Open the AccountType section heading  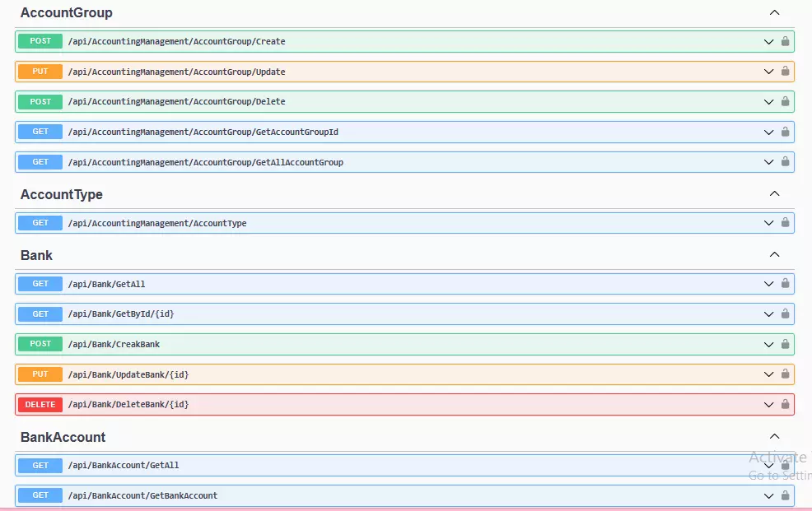pyautogui.click(x=62, y=194)
